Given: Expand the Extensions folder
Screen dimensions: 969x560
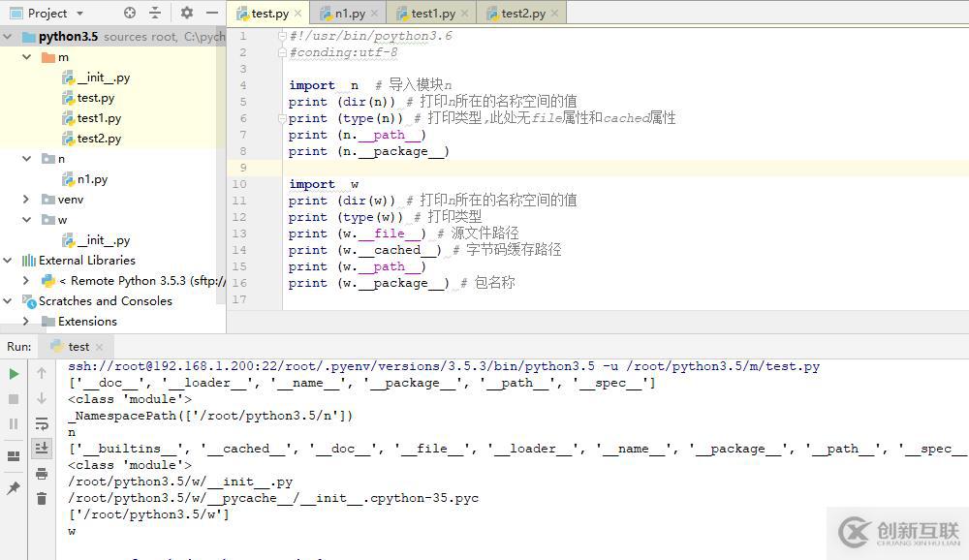Looking at the screenshot, I should (26, 322).
